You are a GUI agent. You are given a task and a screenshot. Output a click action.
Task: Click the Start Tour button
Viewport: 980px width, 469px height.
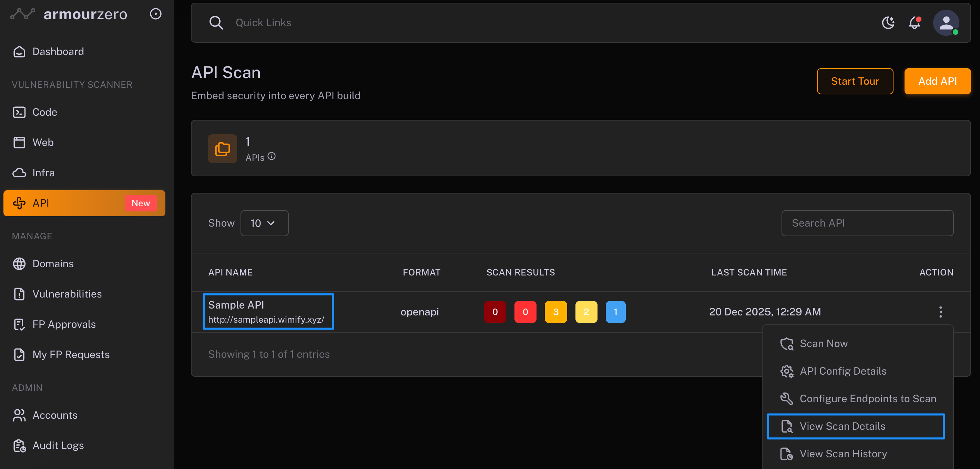(x=855, y=81)
